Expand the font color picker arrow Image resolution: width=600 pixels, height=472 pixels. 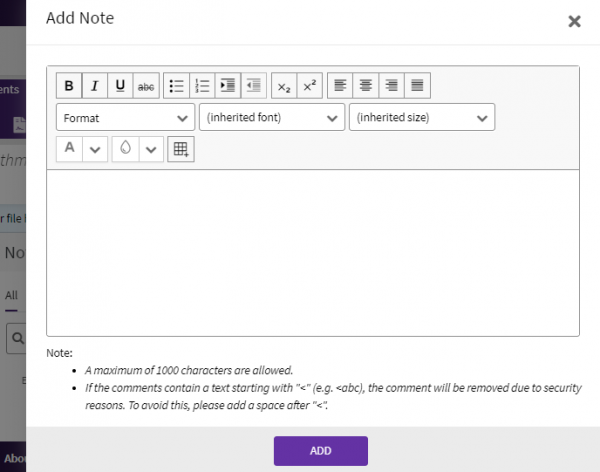pos(95,149)
